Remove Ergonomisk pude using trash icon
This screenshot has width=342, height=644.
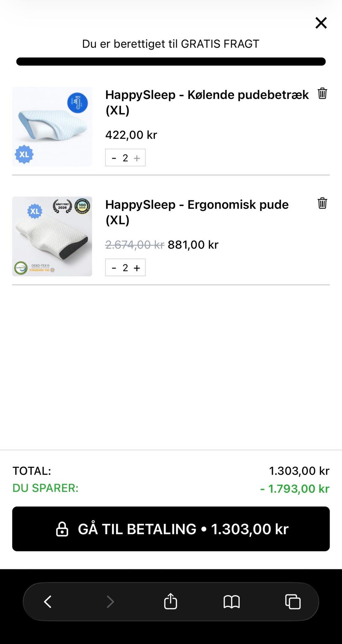(x=322, y=203)
